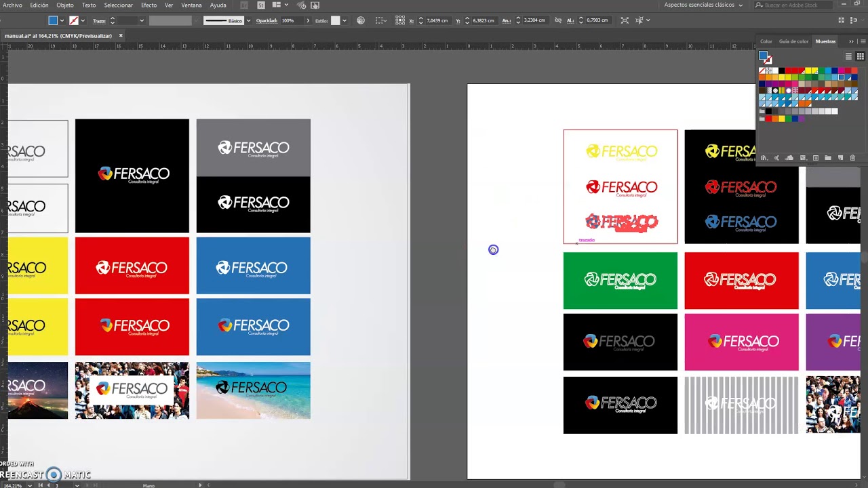The image size is (868, 488).
Task: Open the grayscale color group folder
Action: point(762,111)
